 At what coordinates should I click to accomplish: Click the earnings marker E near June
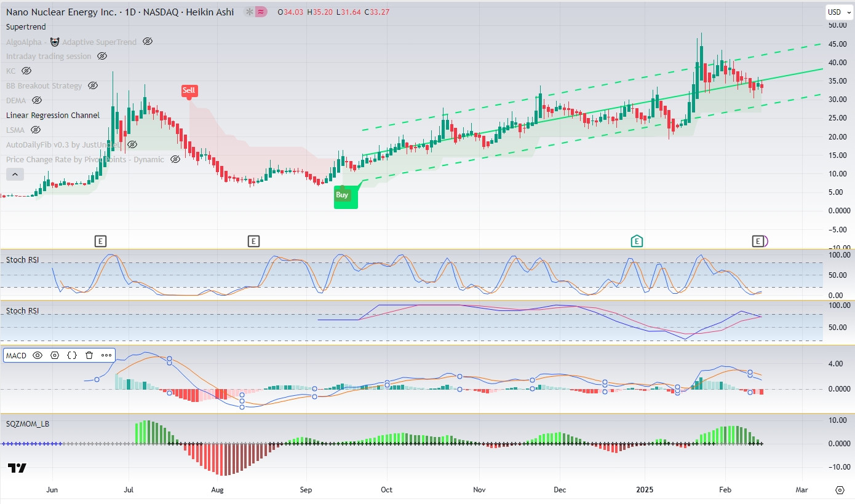[101, 242]
